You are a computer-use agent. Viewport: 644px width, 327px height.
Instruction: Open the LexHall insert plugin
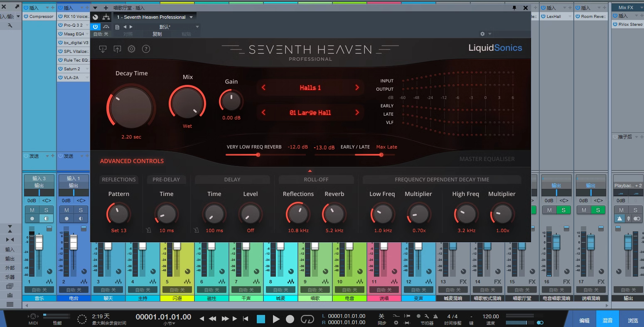point(554,17)
